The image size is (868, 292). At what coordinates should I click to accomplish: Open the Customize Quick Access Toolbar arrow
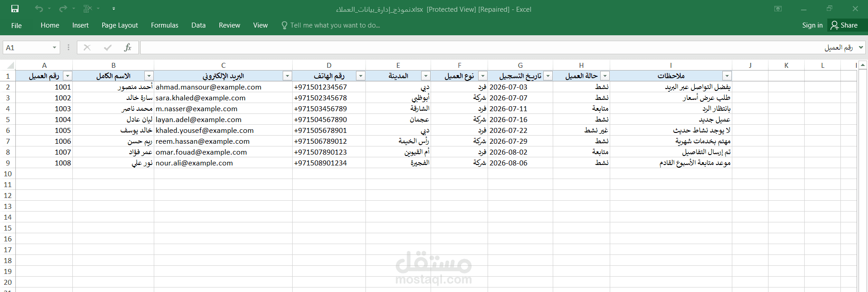click(114, 9)
